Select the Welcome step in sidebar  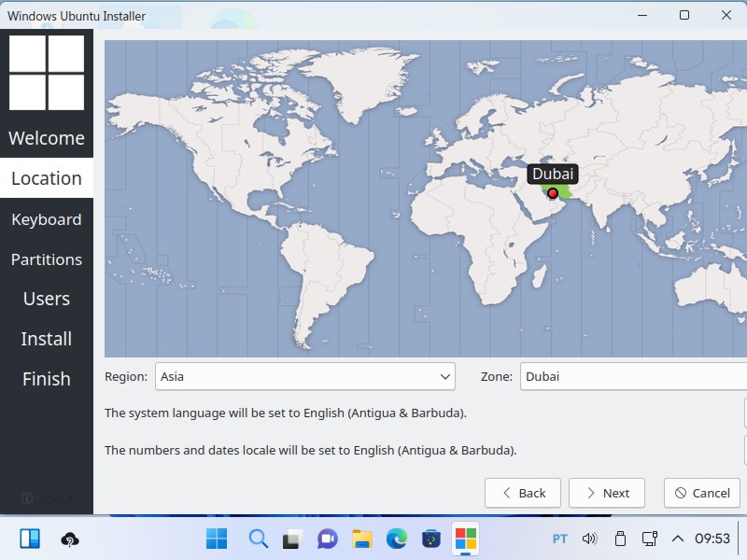pos(47,138)
